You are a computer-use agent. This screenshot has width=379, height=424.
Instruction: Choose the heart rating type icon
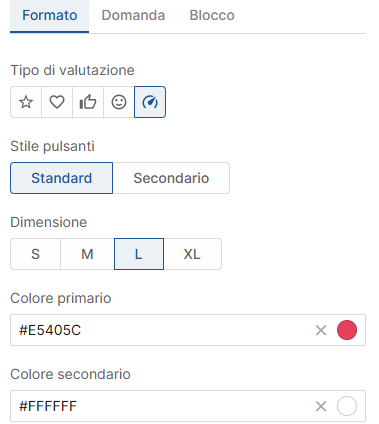57,102
